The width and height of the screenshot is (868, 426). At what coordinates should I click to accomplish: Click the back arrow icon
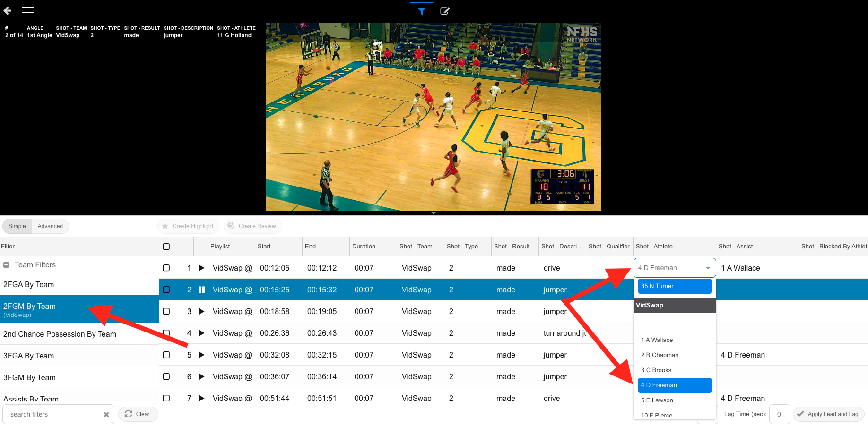(x=8, y=10)
